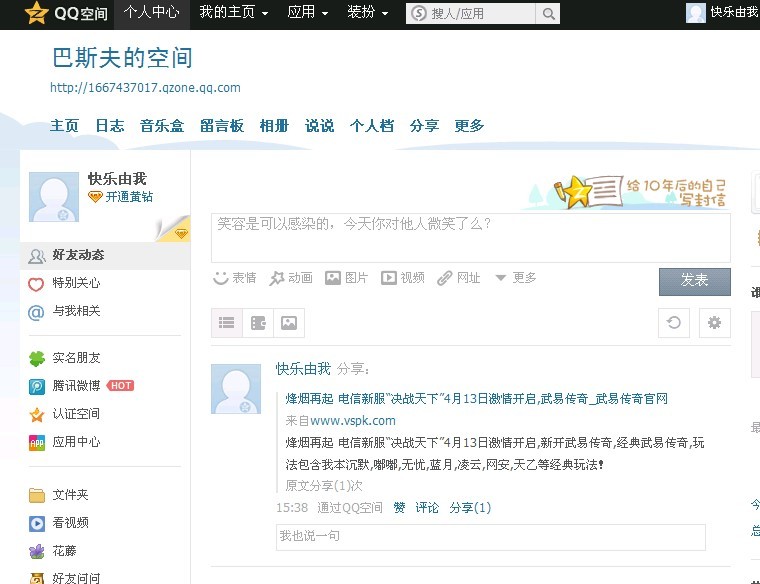Click the 文件夹 folder icon

(37, 495)
